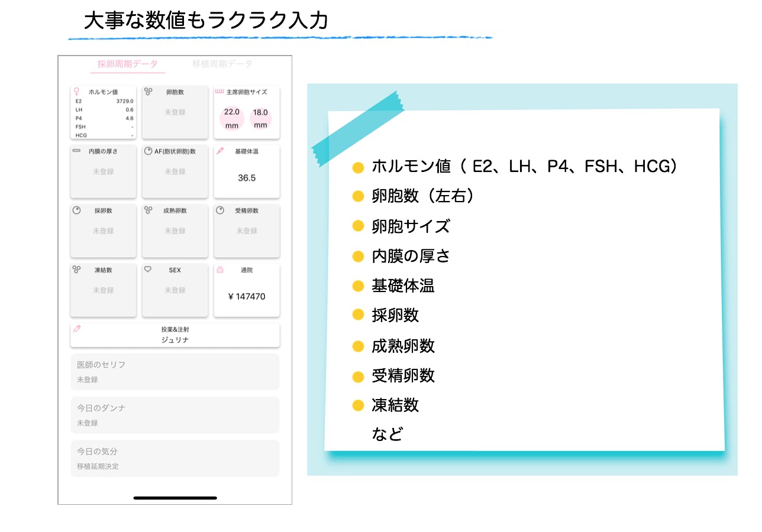This screenshot has width=762, height=532.
Task: Click the circles icon beside 凍結数
Action: click(x=76, y=270)
